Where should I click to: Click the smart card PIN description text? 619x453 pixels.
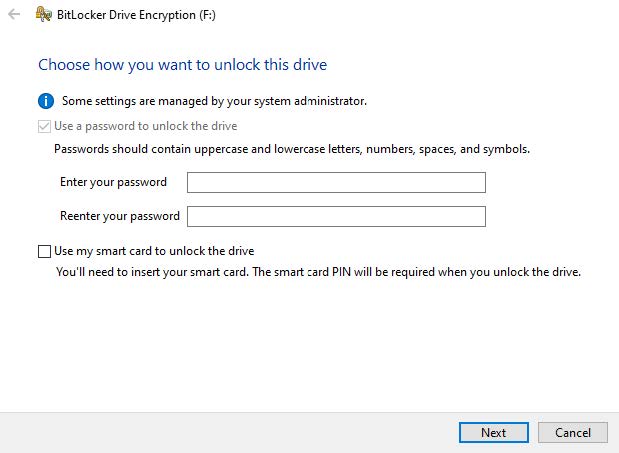click(x=318, y=272)
